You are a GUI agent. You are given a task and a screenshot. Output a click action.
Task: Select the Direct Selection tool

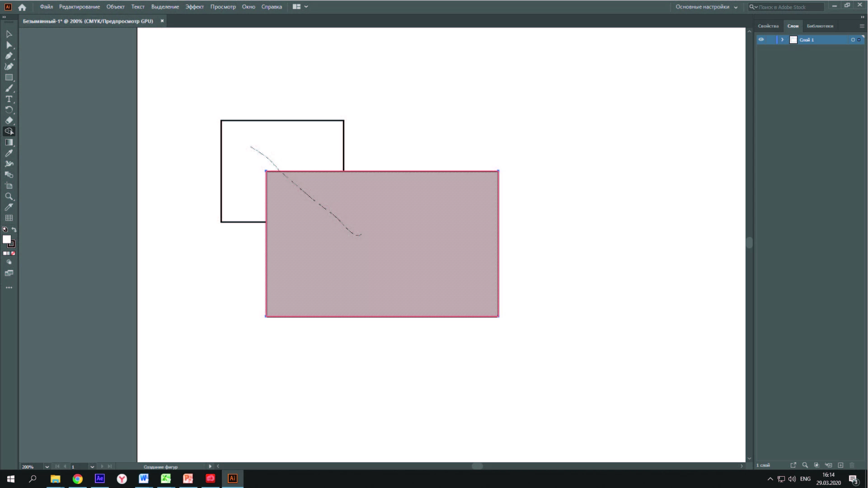click(9, 45)
